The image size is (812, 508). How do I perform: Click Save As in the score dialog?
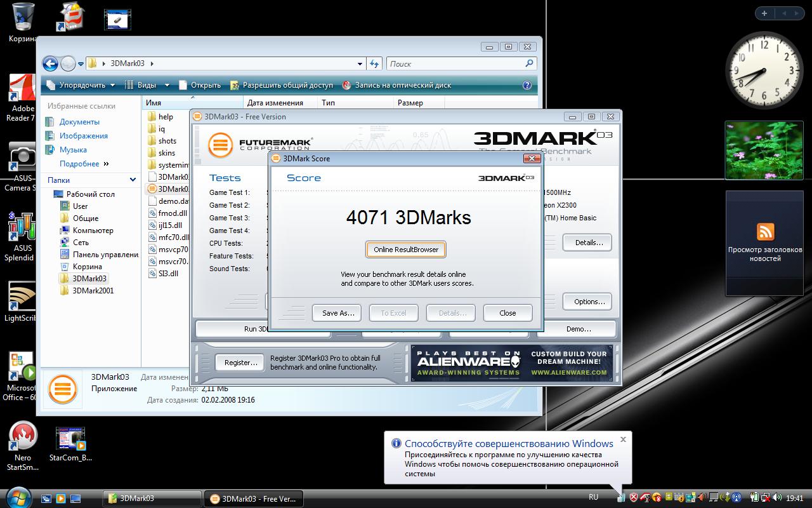coord(337,313)
